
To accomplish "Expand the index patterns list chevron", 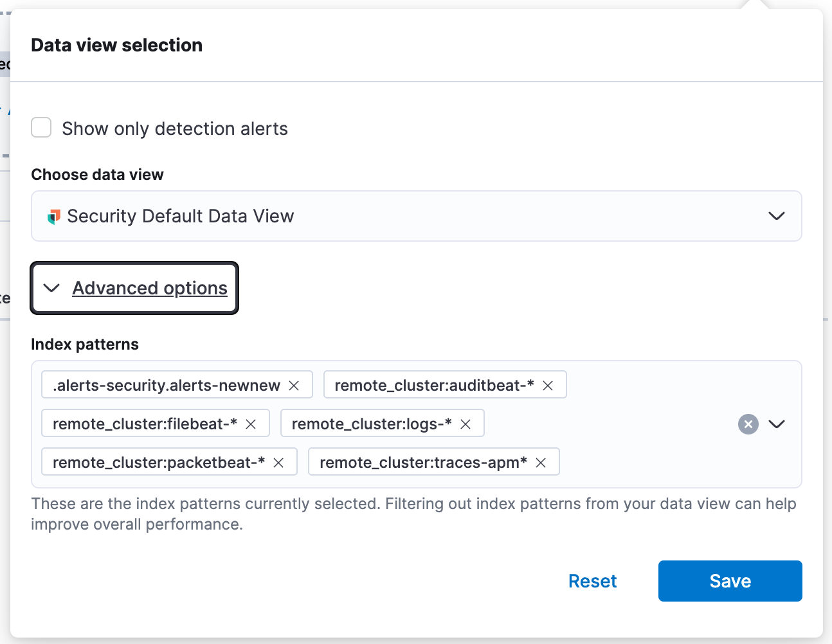I will tap(777, 424).
